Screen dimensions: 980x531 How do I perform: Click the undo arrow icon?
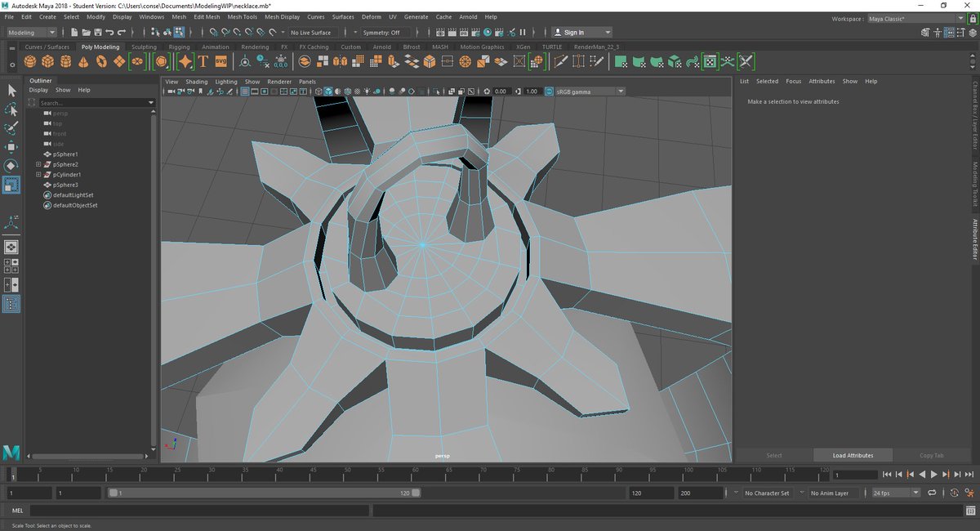tap(109, 33)
